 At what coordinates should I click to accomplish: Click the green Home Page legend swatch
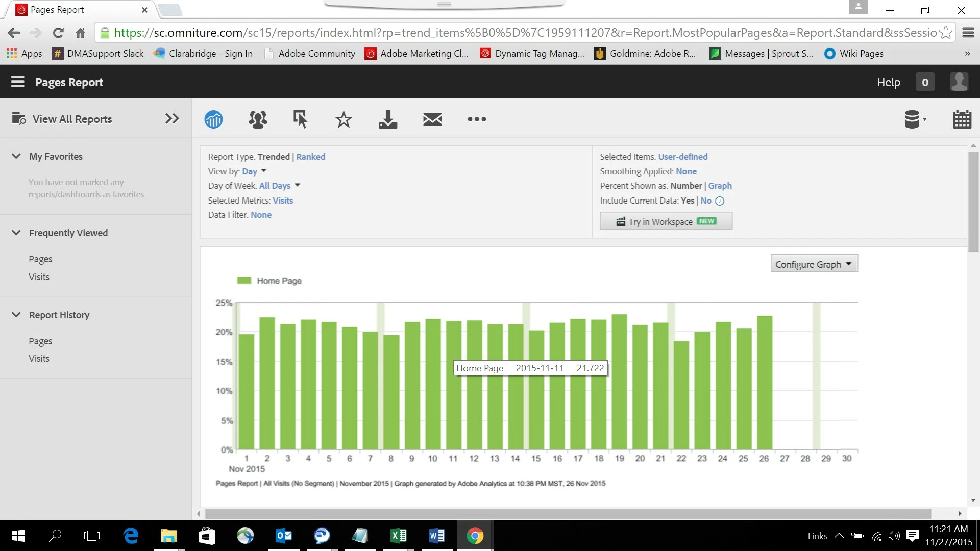click(x=244, y=281)
